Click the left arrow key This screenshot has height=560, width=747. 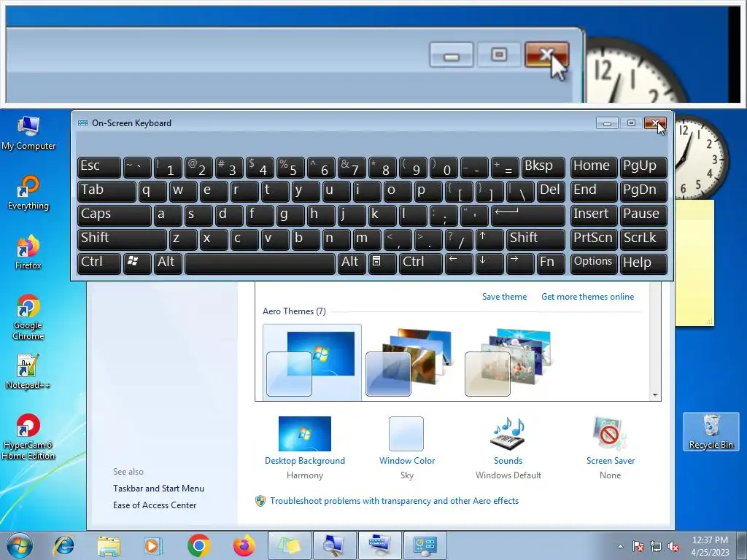458,262
